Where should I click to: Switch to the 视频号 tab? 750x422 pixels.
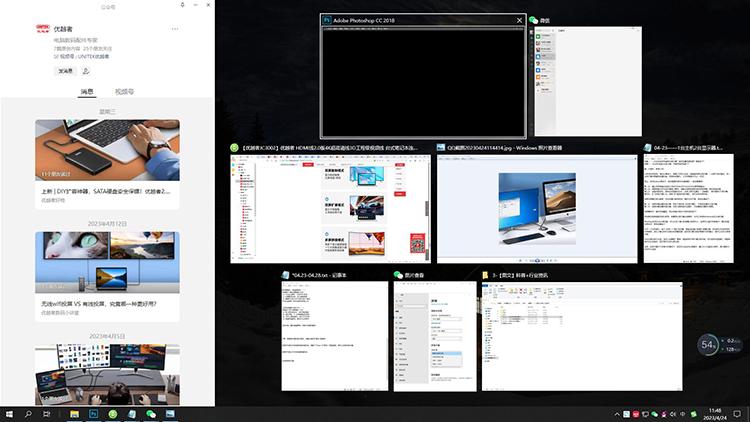(x=125, y=92)
